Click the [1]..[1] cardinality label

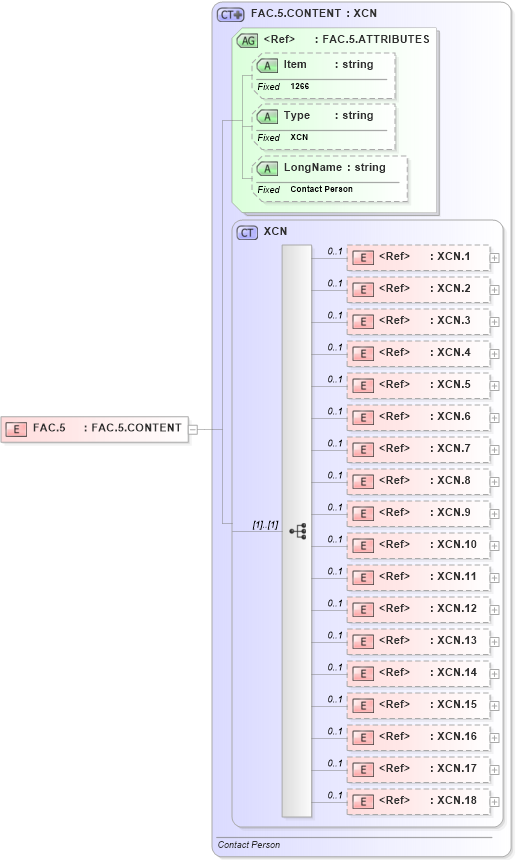click(265, 525)
